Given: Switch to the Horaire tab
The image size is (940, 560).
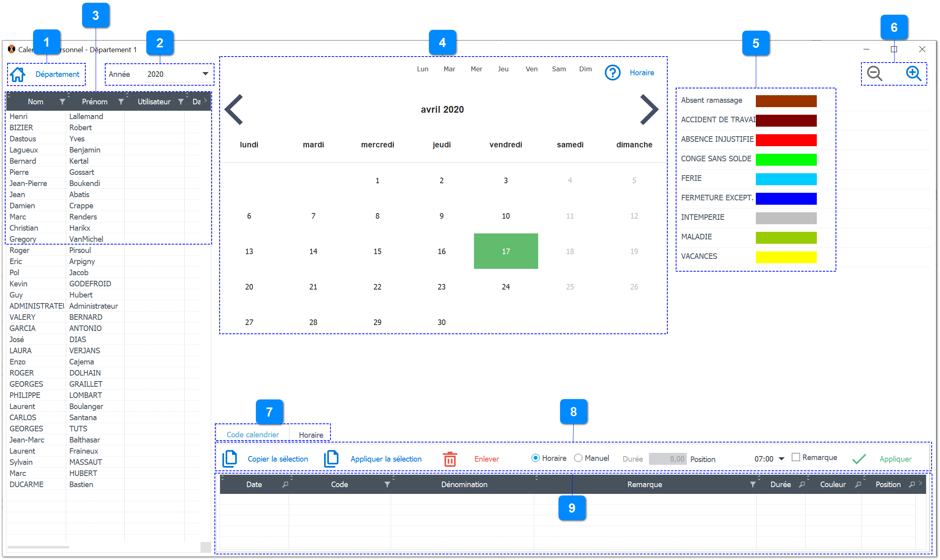Looking at the screenshot, I should [310, 435].
